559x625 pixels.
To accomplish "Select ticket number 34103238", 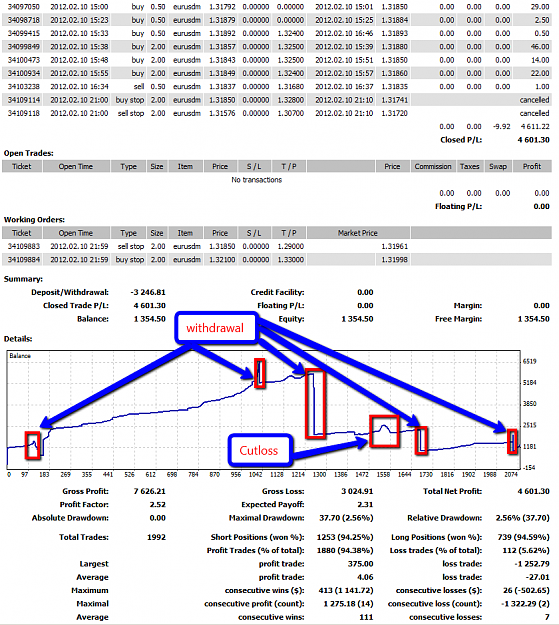I will tap(24, 86).
